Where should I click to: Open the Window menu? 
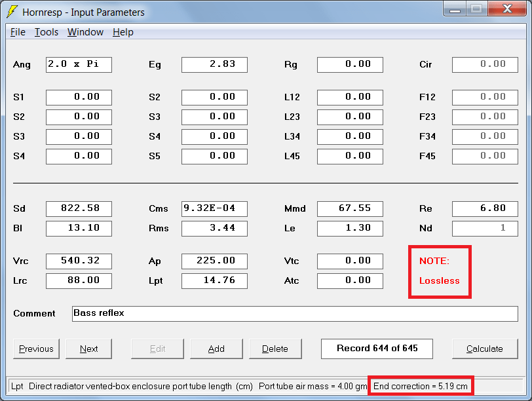pyautogui.click(x=85, y=32)
